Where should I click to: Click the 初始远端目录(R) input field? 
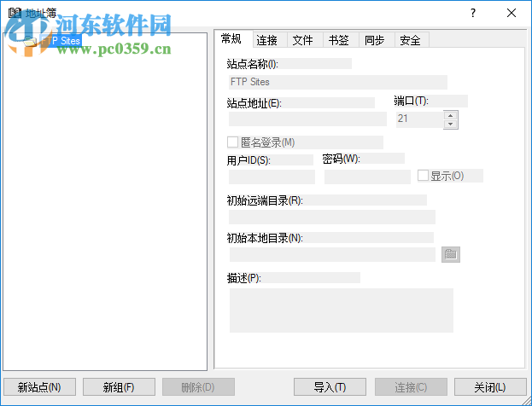[332, 217]
